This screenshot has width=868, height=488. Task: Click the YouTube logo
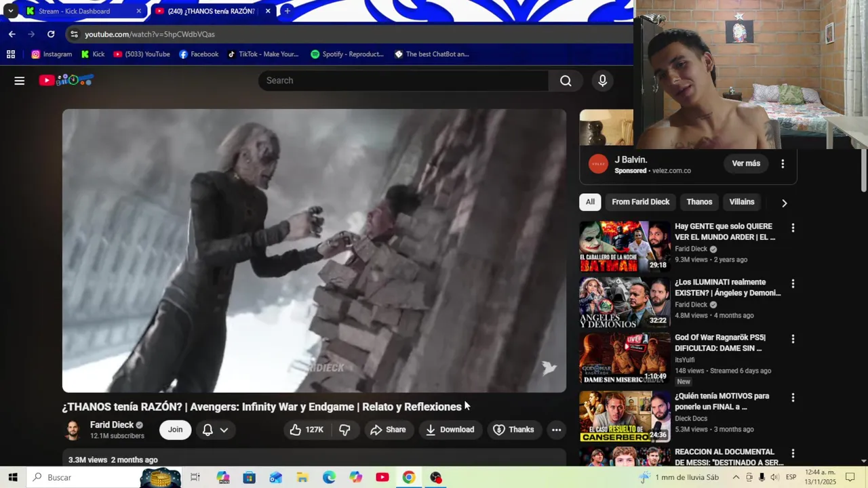[66, 81]
